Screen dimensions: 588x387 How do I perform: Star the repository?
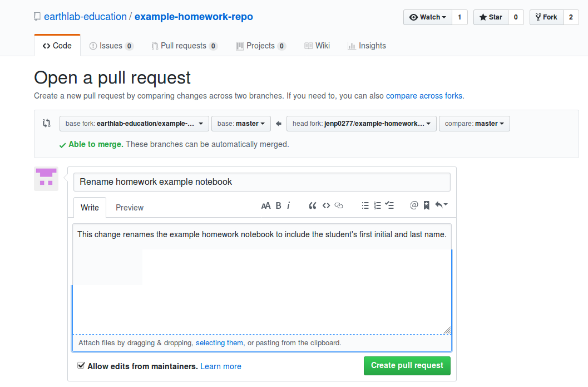[491, 17]
